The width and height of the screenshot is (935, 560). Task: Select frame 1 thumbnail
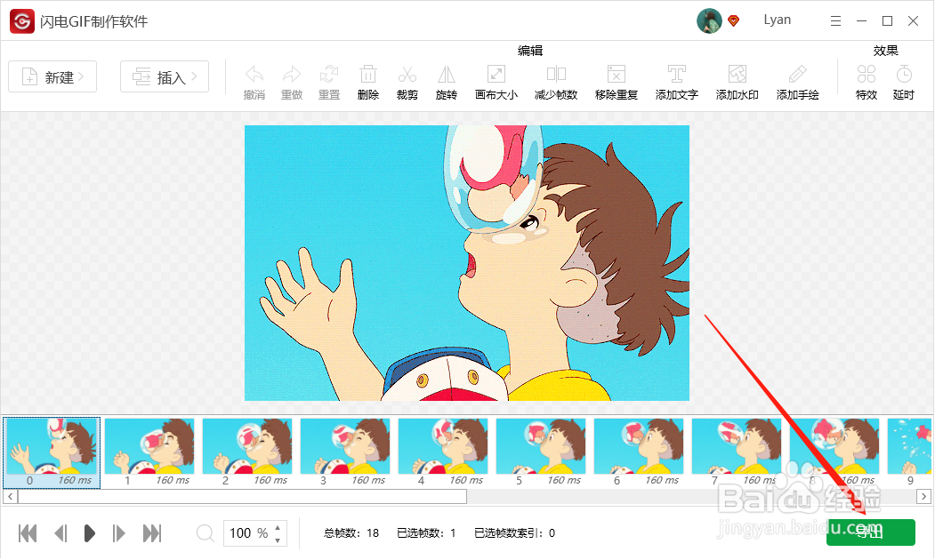click(x=149, y=446)
